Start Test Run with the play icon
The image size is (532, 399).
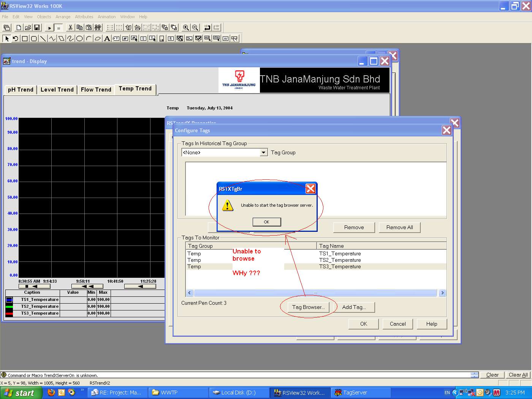[49, 27]
